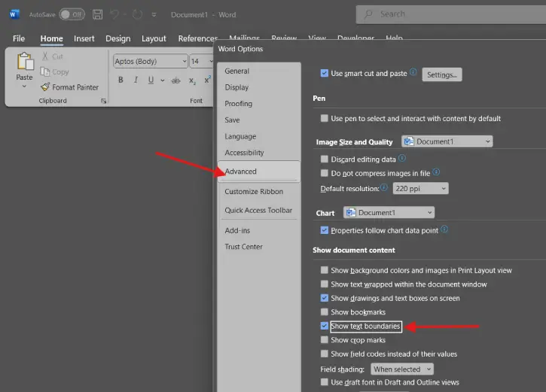The width and height of the screenshot is (546, 392).
Task: Click the Copy icon
Action: 45,71
